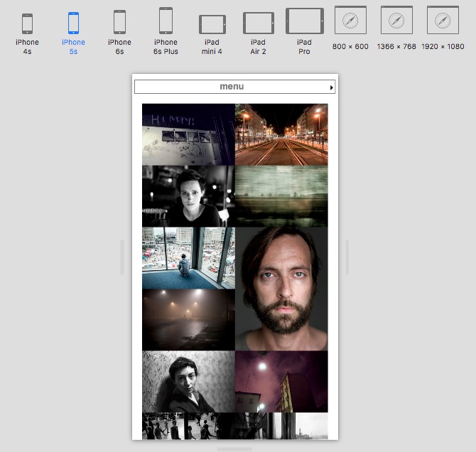Screen dimensions: 476x452
Task: Open the menu dropdown on the page
Action: coord(232,87)
